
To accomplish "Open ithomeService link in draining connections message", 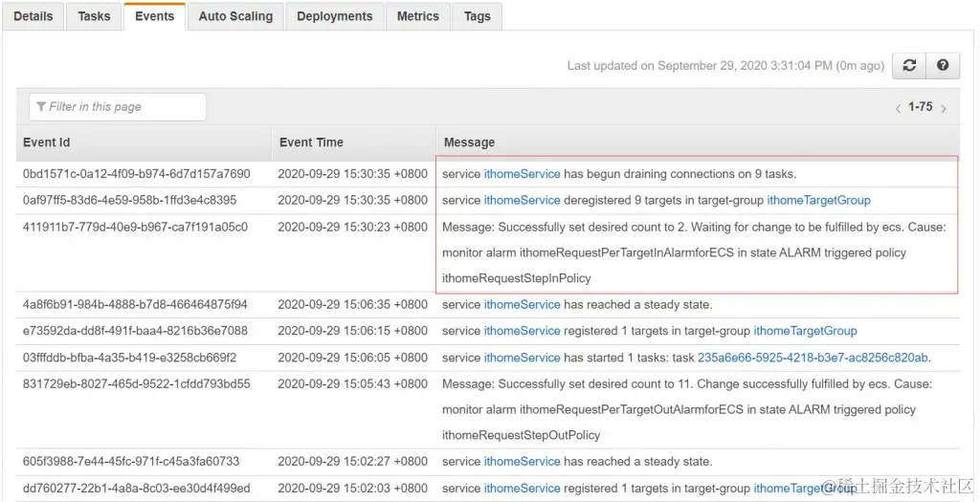I will pos(522,174).
